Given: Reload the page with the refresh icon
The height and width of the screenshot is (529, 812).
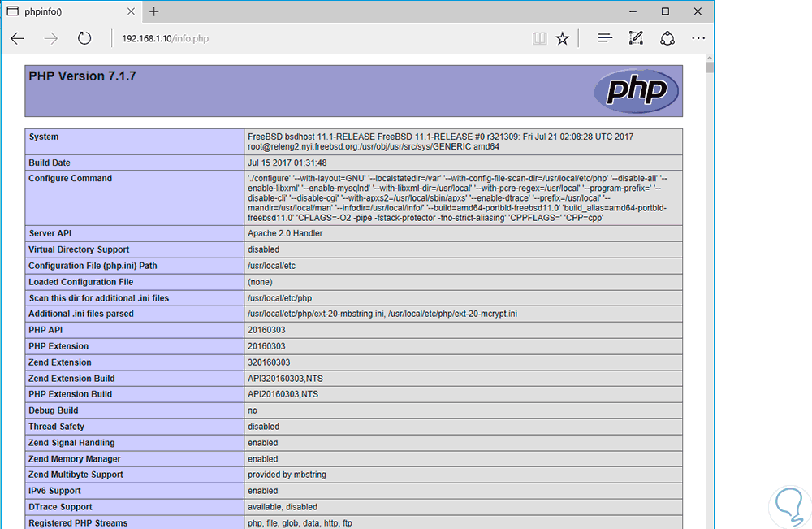Looking at the screenshot, I should click(x=84, y=38).
